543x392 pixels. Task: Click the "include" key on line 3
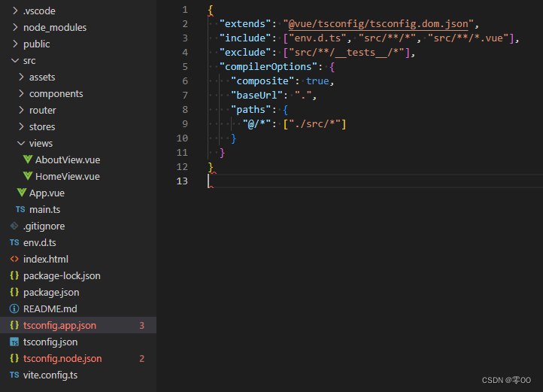click(x=245, y=38)
